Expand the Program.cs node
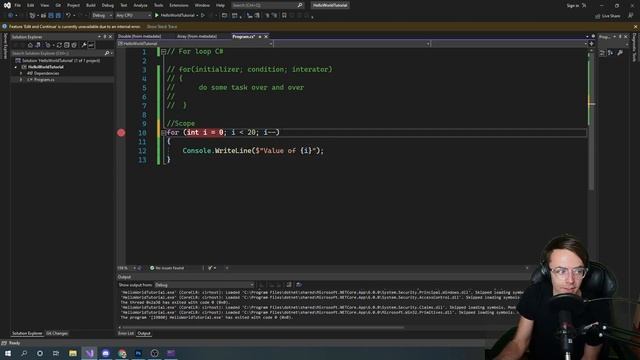 click(x=21, y=80)
